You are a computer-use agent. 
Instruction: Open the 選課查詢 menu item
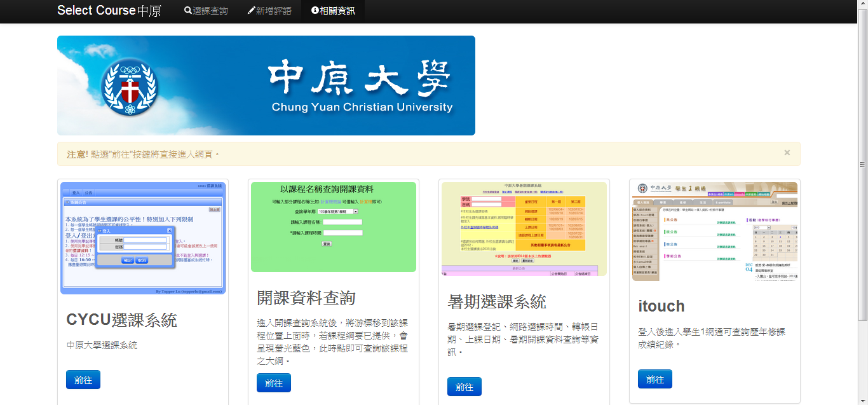click(x=210, y=11)
